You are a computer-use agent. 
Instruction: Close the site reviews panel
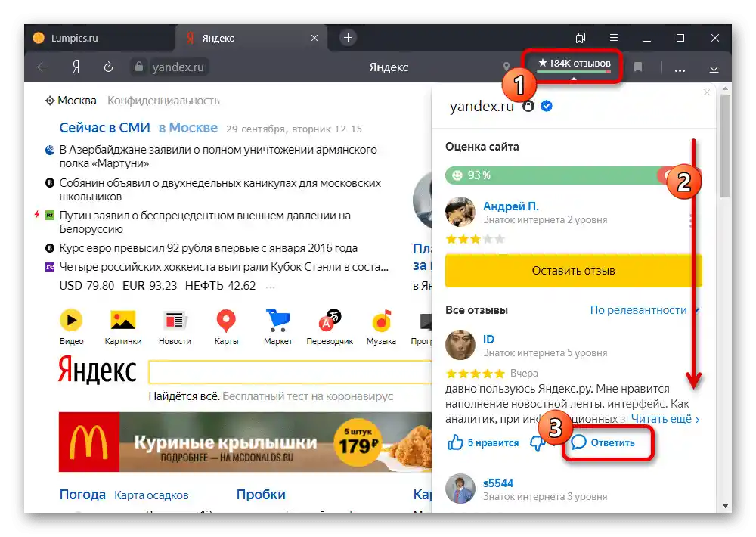tap(707, 92)
